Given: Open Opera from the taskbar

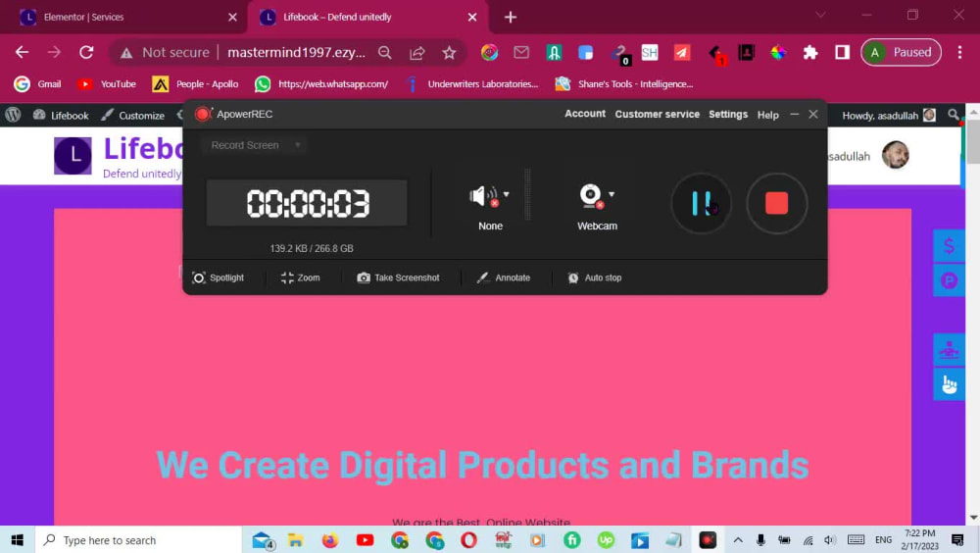Looking at the screenshot, I should tap(468, 540).
